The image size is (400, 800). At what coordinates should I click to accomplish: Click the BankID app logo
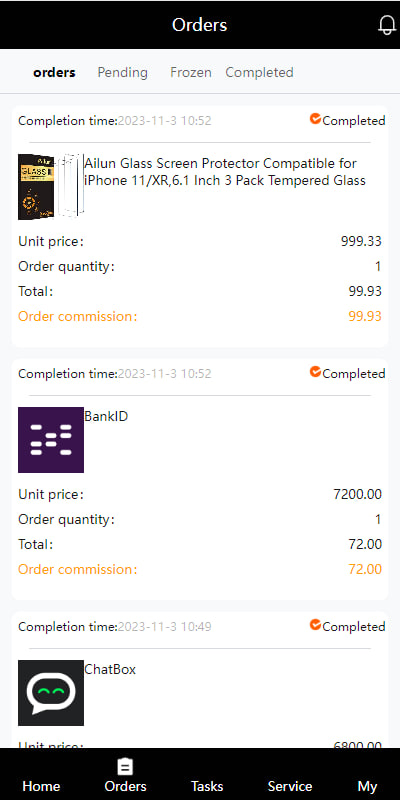(x=51, y=440)
